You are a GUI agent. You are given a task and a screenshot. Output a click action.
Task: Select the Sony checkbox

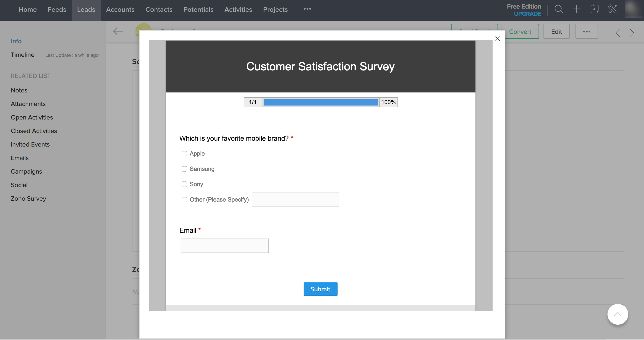click(x=184, y=184)
